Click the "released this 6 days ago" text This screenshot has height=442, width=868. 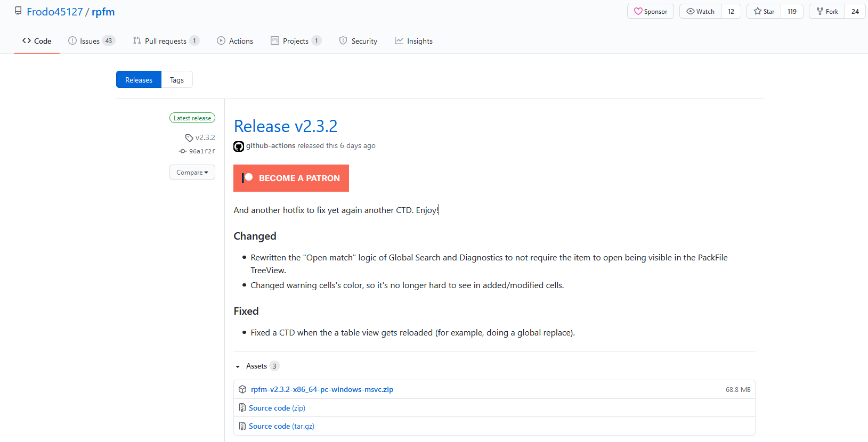[x=336, y=146]
